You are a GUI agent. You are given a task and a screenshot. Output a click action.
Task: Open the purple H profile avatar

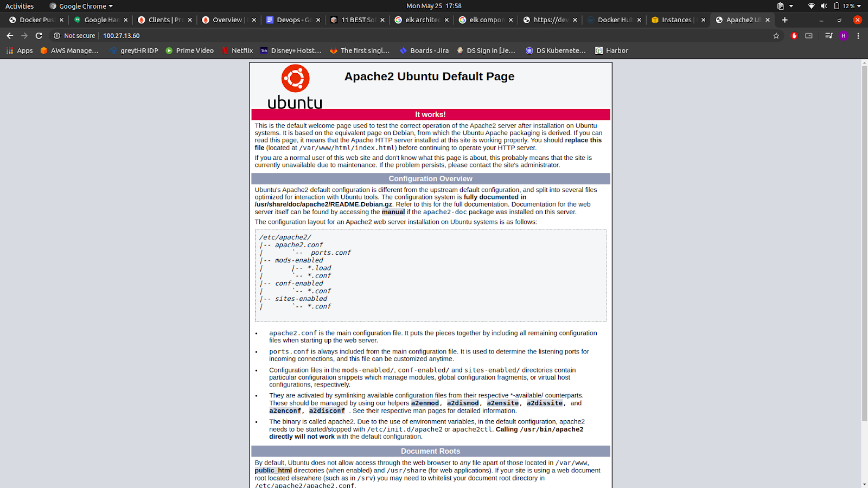pos(844,36)
